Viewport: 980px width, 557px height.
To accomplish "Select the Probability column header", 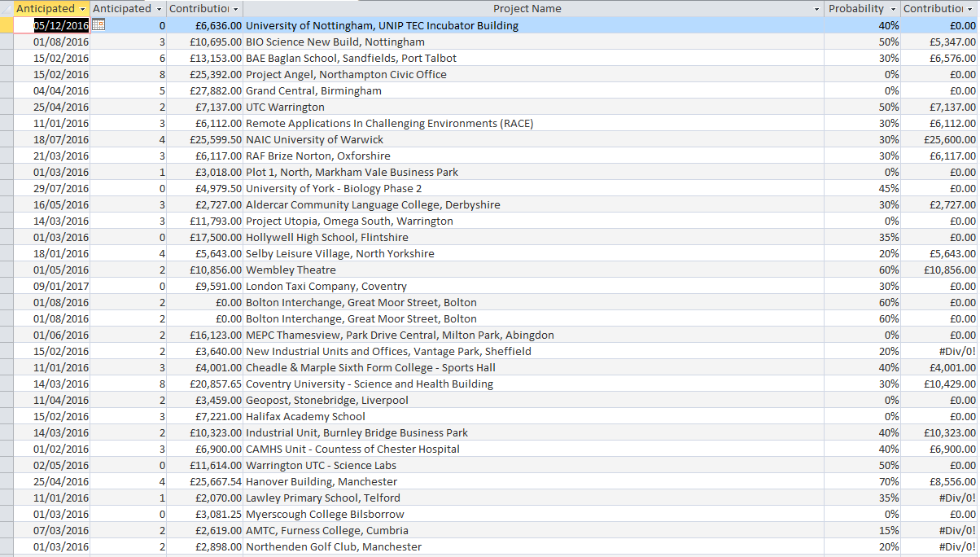I will click(855, 9).
